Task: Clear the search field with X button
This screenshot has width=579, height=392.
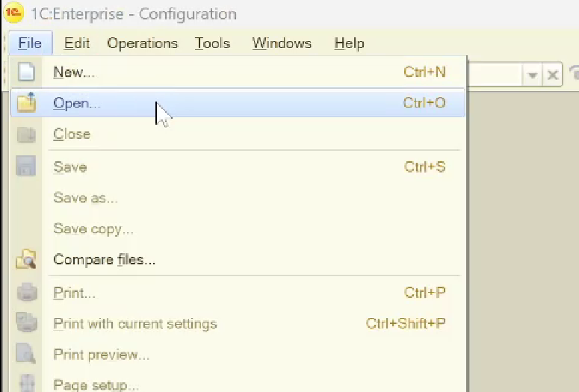Action: [x=553, y=75]
